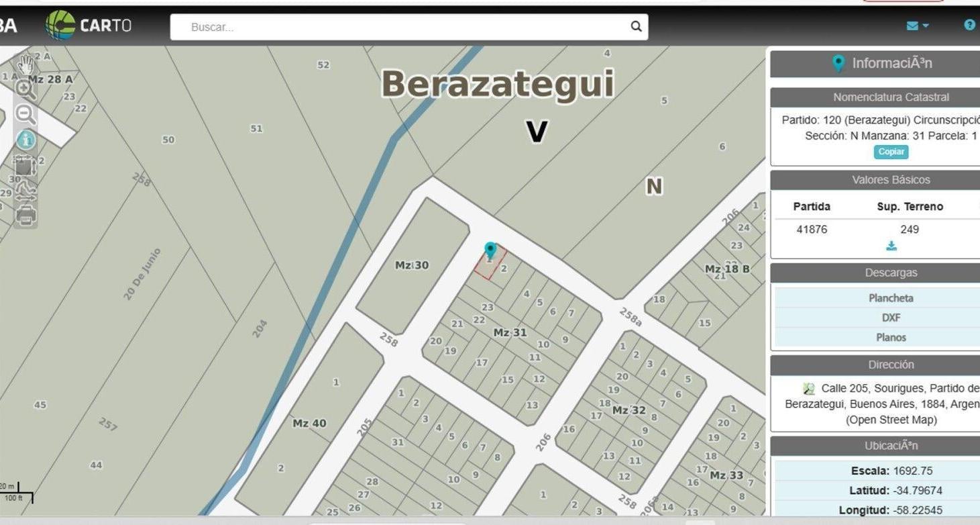The height and width of the screenshot is (525, 980).
Task: Click parcel 52 on the map
Action: tap(323, 64)
